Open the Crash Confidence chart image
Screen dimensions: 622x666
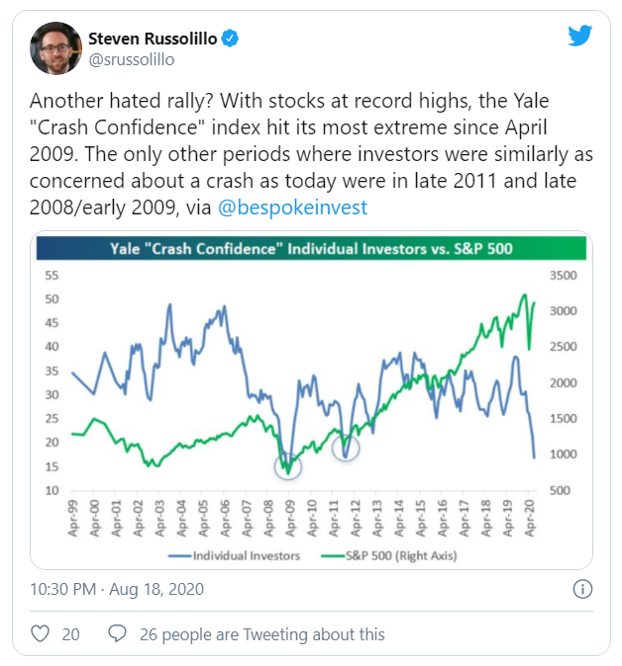coord(310,400)
